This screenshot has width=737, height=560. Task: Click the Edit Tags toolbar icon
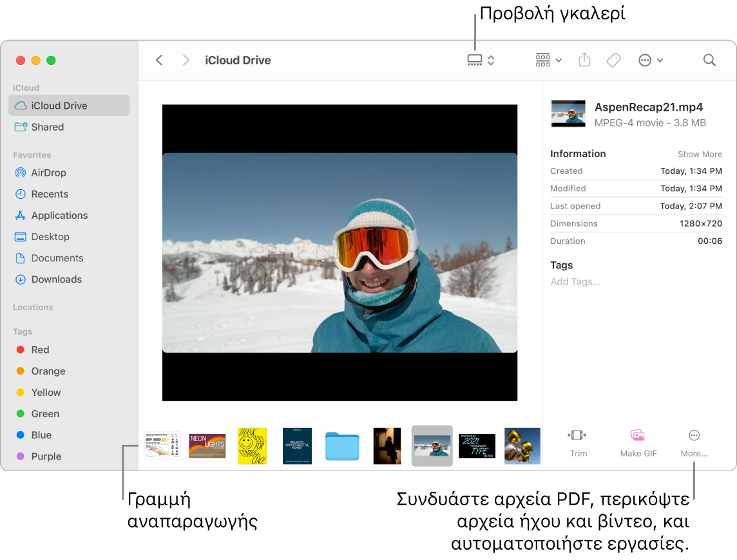coord(613,61)
